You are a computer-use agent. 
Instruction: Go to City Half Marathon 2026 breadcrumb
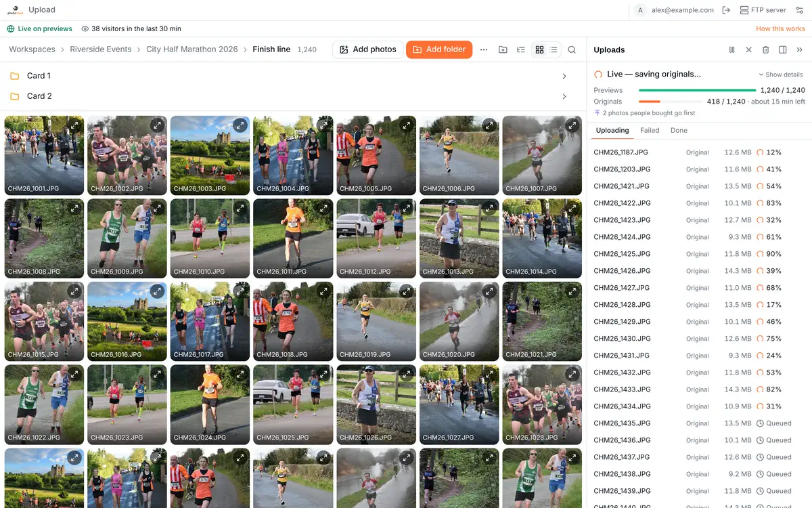pyautogui.click(x=192, y=49)
